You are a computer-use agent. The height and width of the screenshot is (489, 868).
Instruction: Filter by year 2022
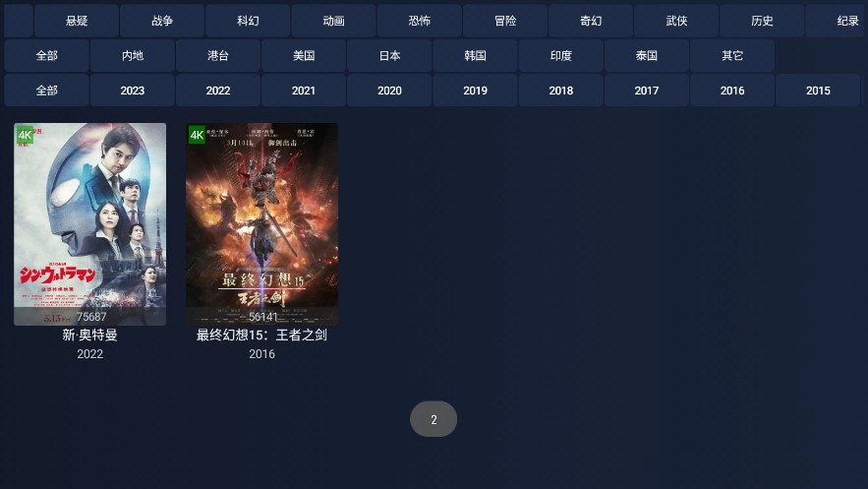218,91
